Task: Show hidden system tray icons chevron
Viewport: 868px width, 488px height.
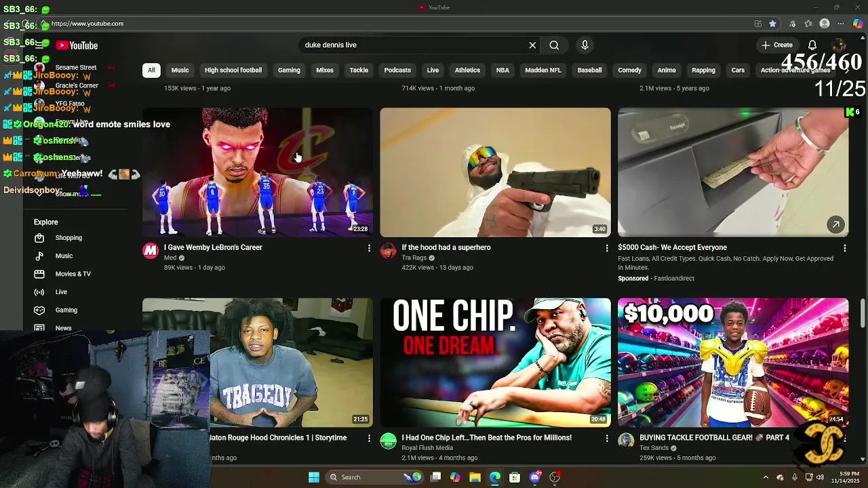Action: [766, 477]
